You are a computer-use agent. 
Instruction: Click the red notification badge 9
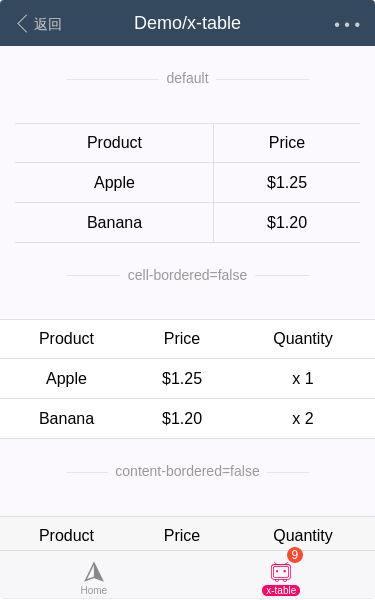pyautogui.click(x=295, y=554)
